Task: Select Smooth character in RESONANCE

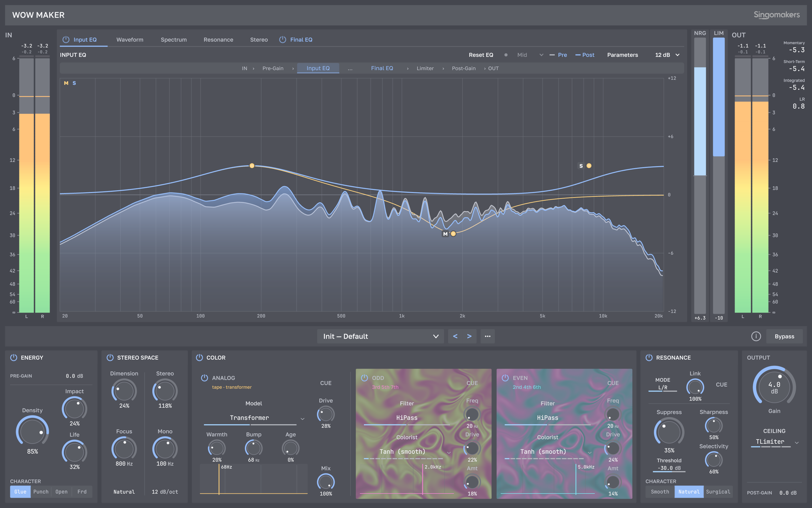Action: click(660, 491)
